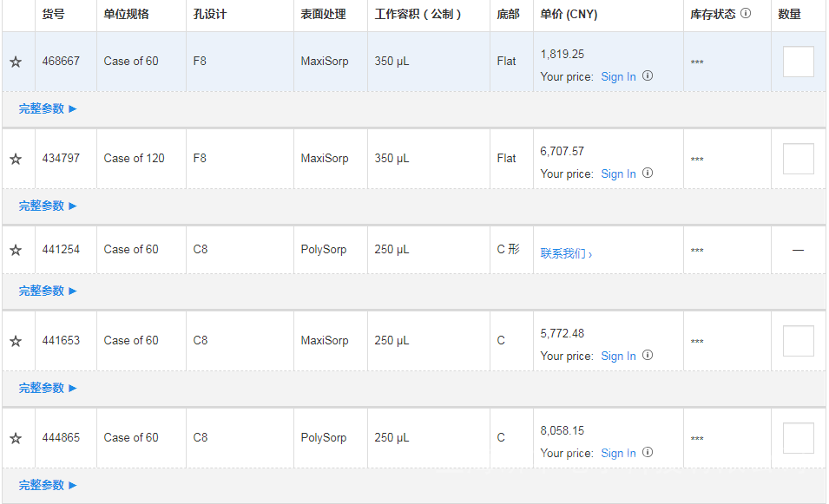Click the info icon beside 库存状态 header
The width and height of the screenshot is (829, 504).
point(746,14)
